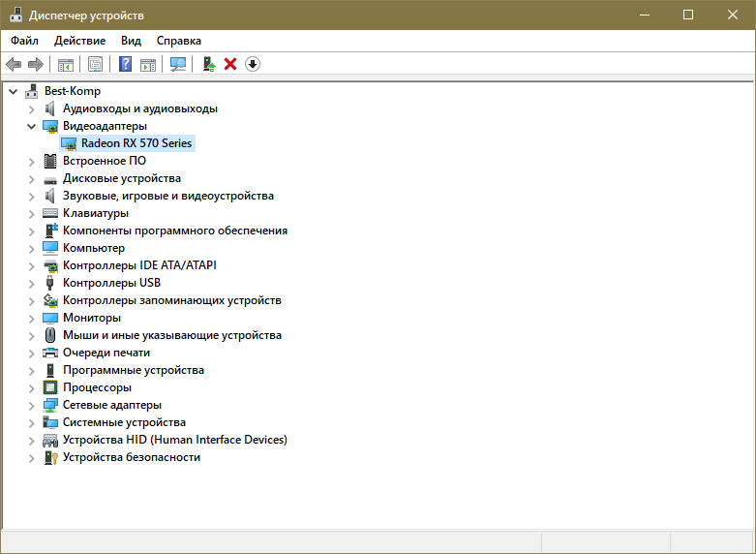Click the Диспетчер устройств title bar icon
Image resolution: width=756 pixels, height=554 pixels.
point(16,15)
